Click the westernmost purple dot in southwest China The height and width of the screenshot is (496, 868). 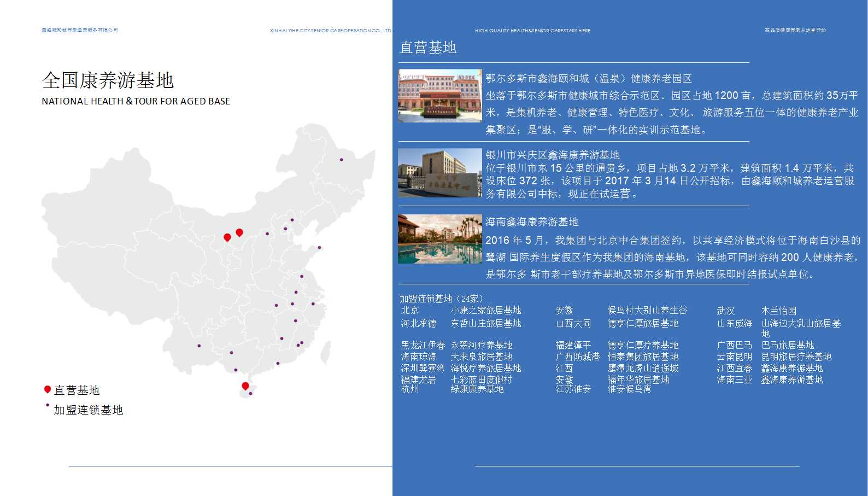[x=199, y=346]
